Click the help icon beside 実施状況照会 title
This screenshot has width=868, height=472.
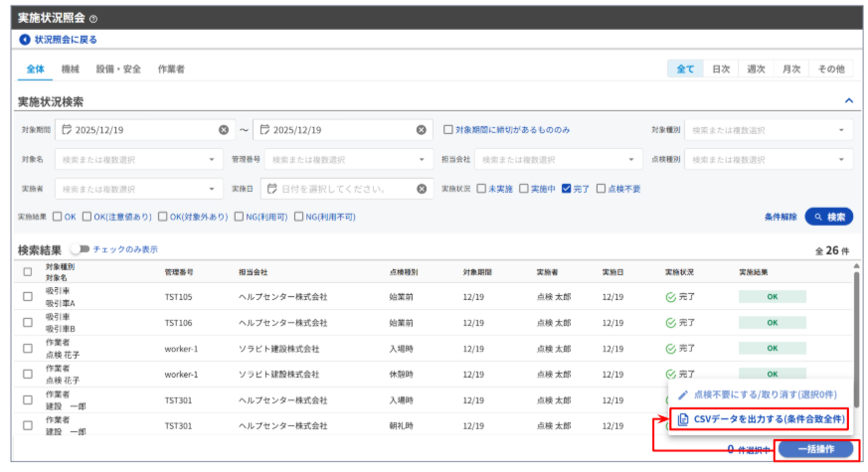pos(93,19)
